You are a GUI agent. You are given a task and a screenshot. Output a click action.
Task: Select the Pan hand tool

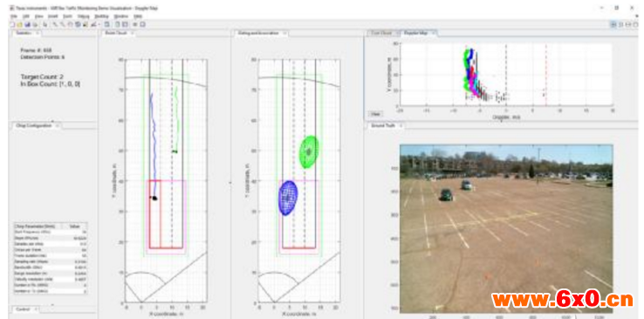(70, 24)
